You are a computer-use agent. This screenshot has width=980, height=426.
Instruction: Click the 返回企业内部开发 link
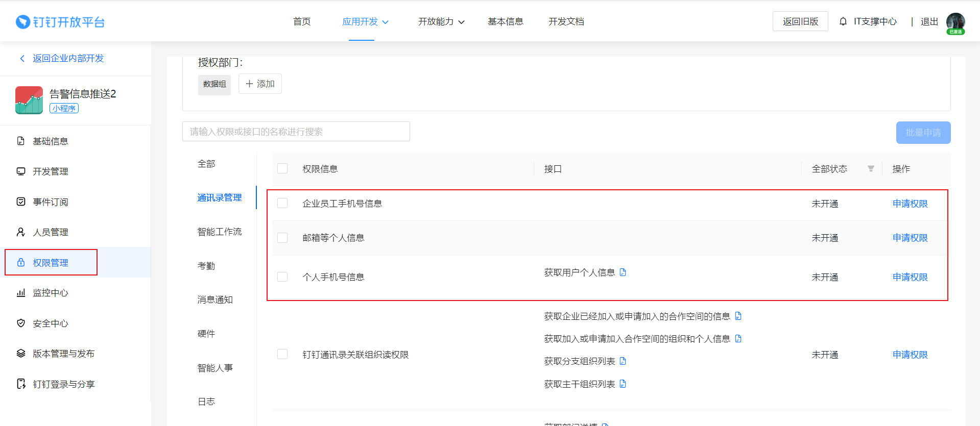(x=68, y=58)
